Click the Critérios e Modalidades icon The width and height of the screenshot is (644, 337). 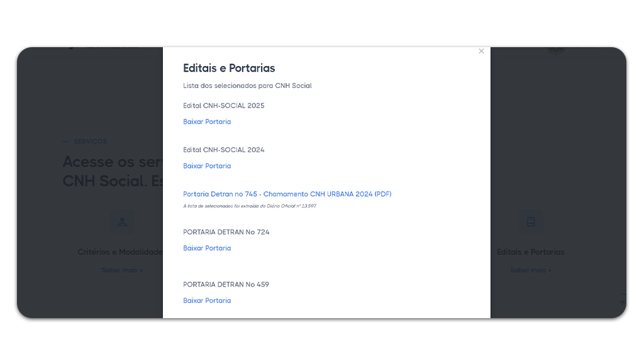[122, 222]
